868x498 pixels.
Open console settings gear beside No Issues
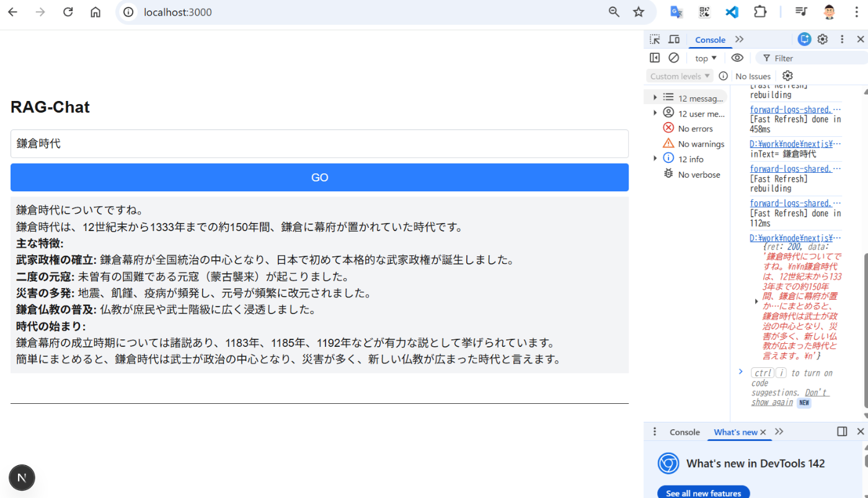(x=787, y=76)
